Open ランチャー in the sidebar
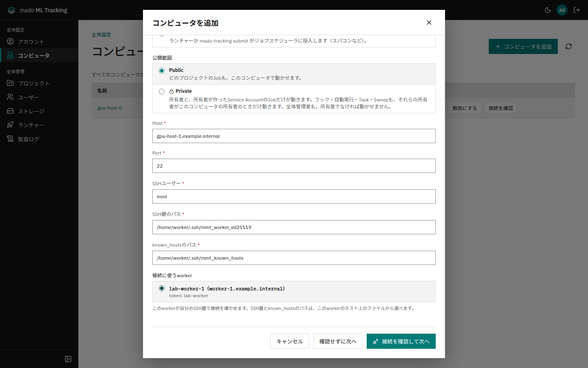This screenshot has width=588, height=368. 39,125
